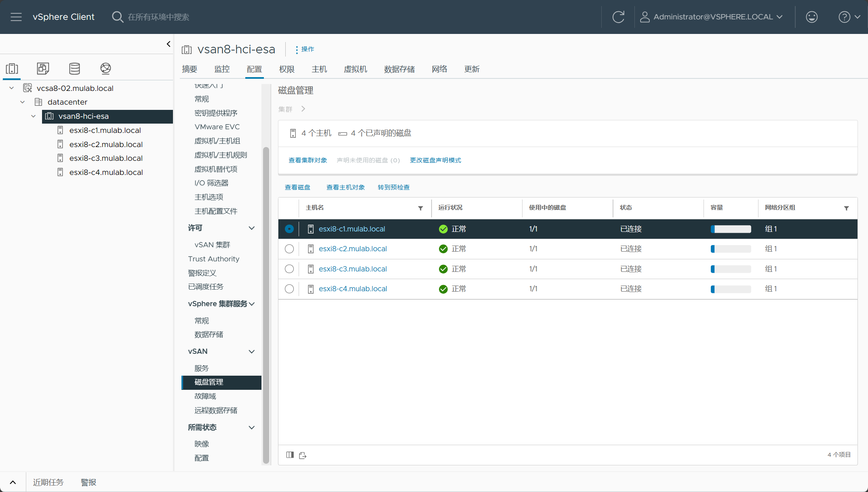868x492 pixels.
Task: Switch to Networking inventory view
Action: [x=105, y=68]
